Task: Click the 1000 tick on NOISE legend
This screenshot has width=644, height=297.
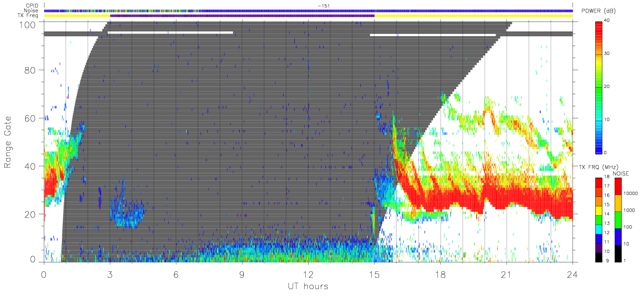Action: (628, 211)
